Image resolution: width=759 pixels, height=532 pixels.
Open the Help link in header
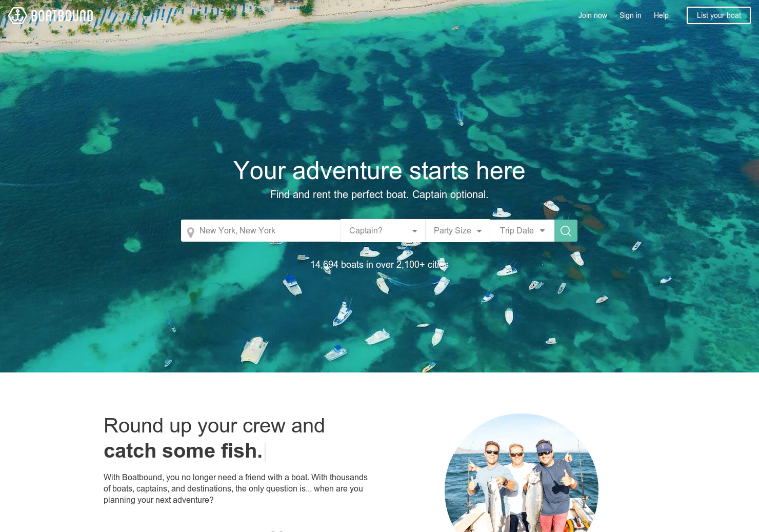pos(661,15)
